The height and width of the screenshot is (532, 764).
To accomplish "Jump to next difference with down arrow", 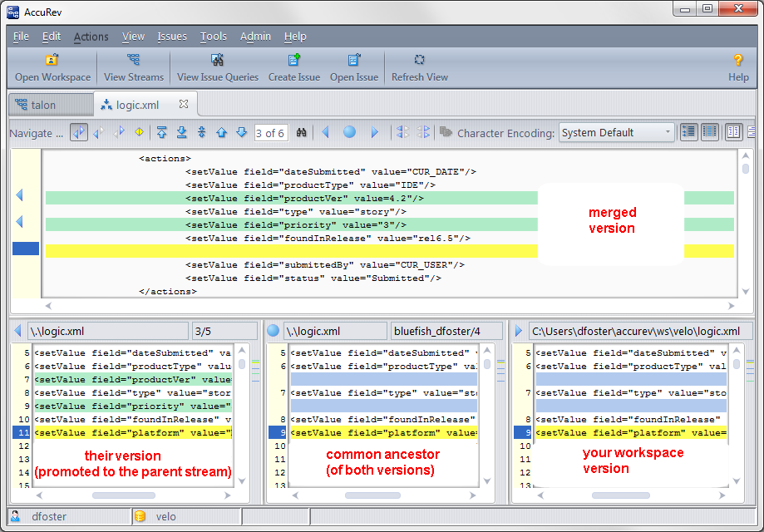I will pos(242,132).
